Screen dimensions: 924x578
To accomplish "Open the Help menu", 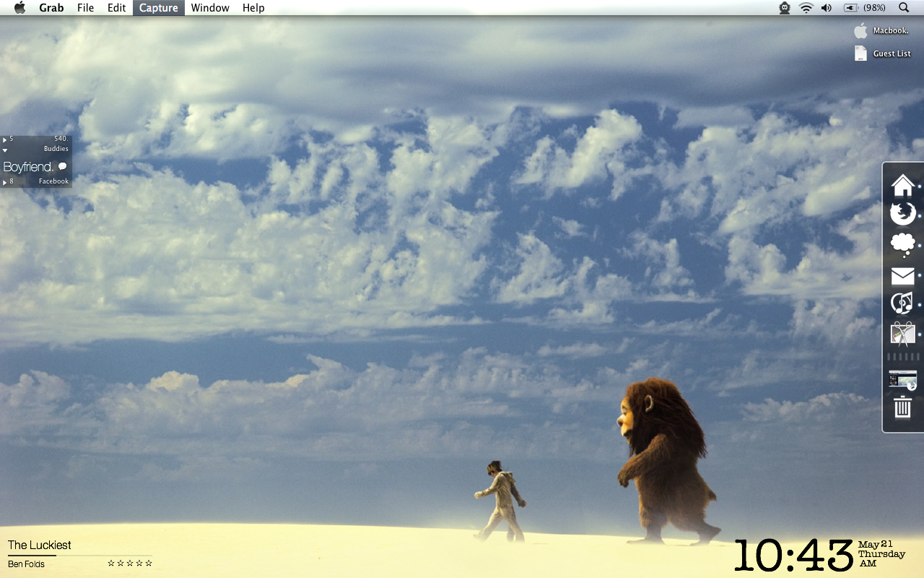I will click(x=253, y=8).
